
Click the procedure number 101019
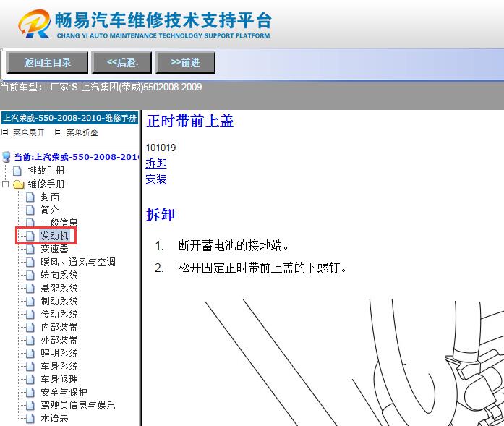(x=161, y=148)
